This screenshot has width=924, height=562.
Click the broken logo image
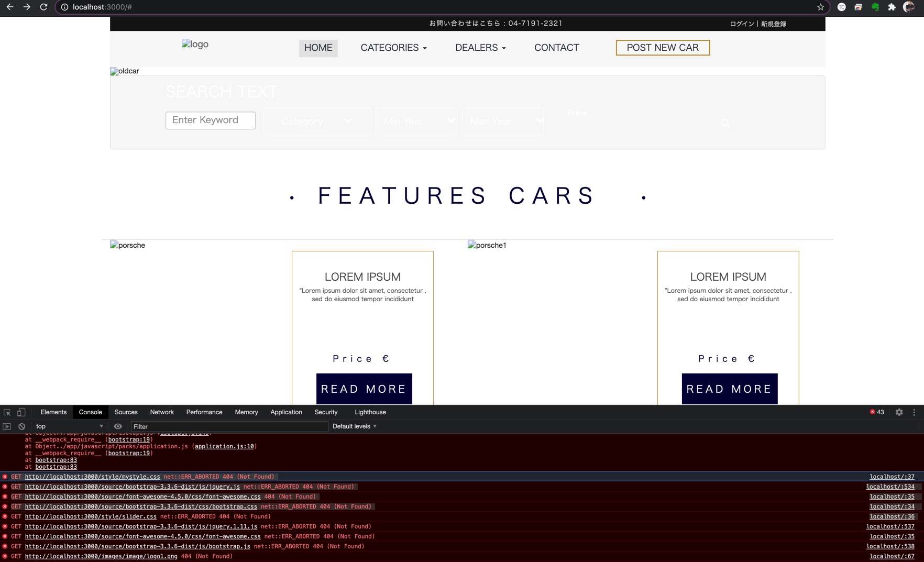[195, 44]
